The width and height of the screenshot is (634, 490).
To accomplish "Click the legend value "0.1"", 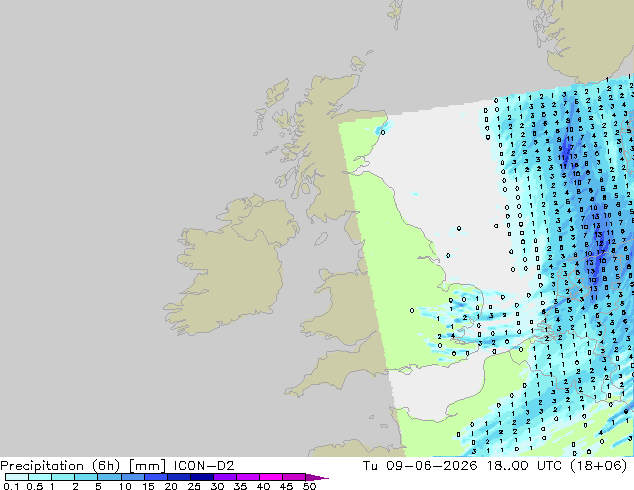I will pos(11,486).
